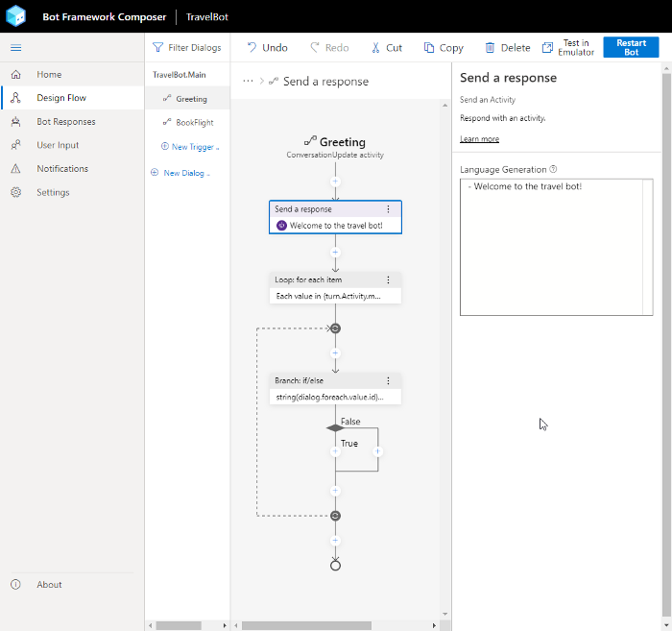Click the Greeting trigger header in canvas
672x631 pixels.
(335, 142)
